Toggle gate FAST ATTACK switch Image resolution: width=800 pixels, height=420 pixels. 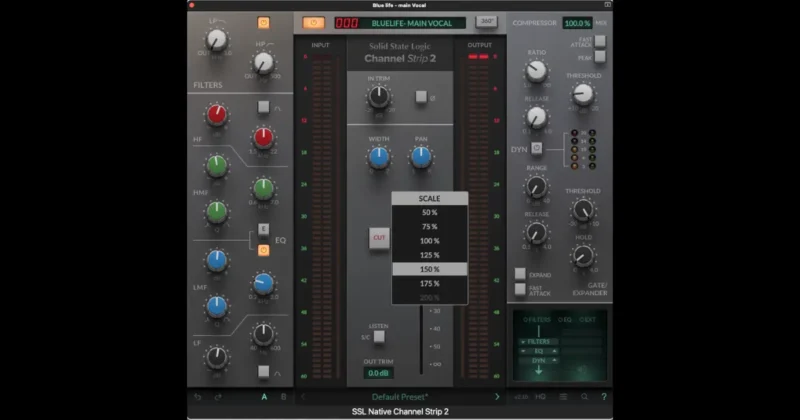click(x=520, y=289)
